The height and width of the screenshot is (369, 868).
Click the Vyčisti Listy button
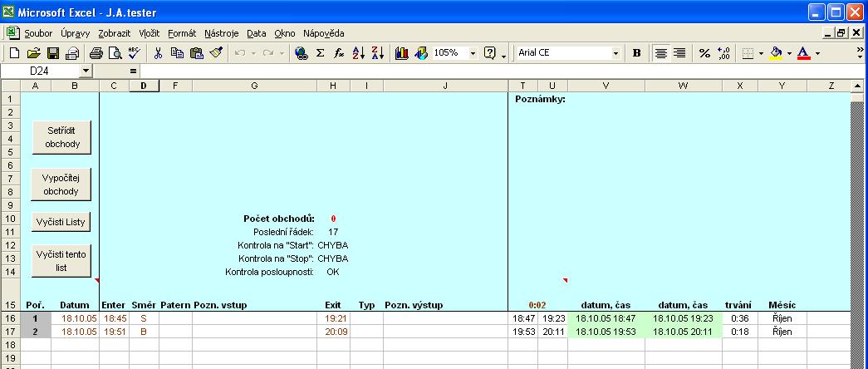pyautogui.click(x=61, y=222)
